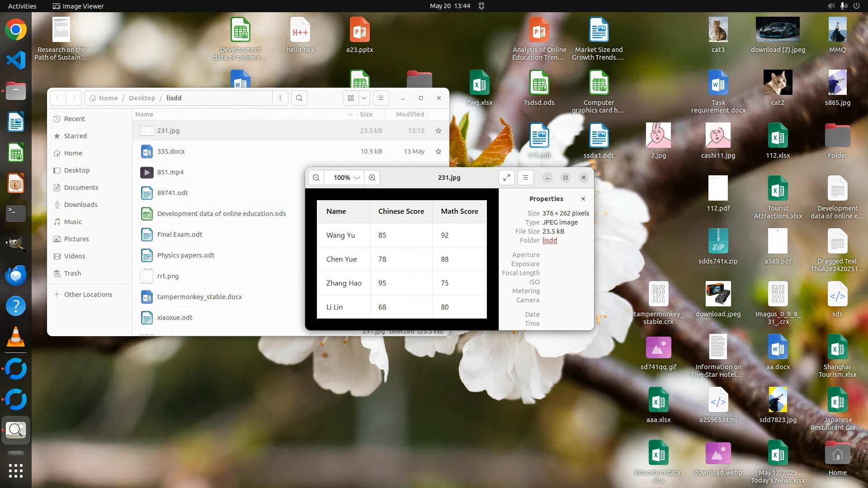Open the Activities overview
Screen dimensions: 868x488
22,6
